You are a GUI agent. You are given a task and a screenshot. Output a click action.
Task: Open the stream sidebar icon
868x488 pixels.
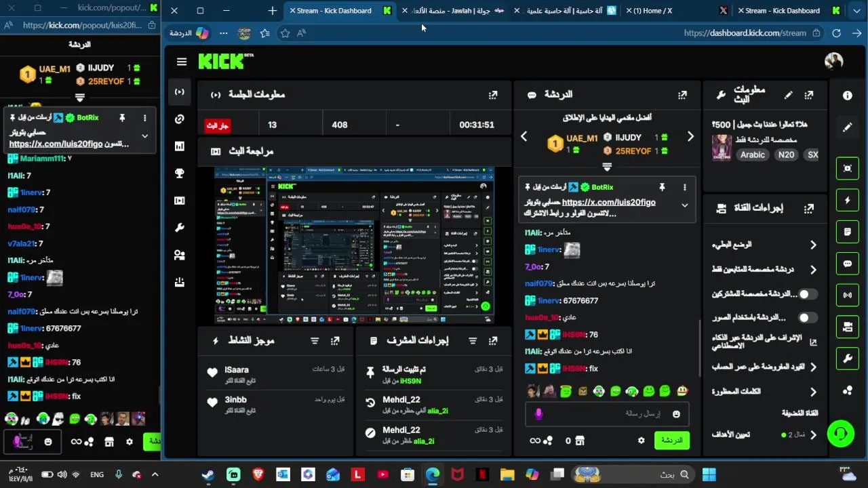(x=180, y=92)
